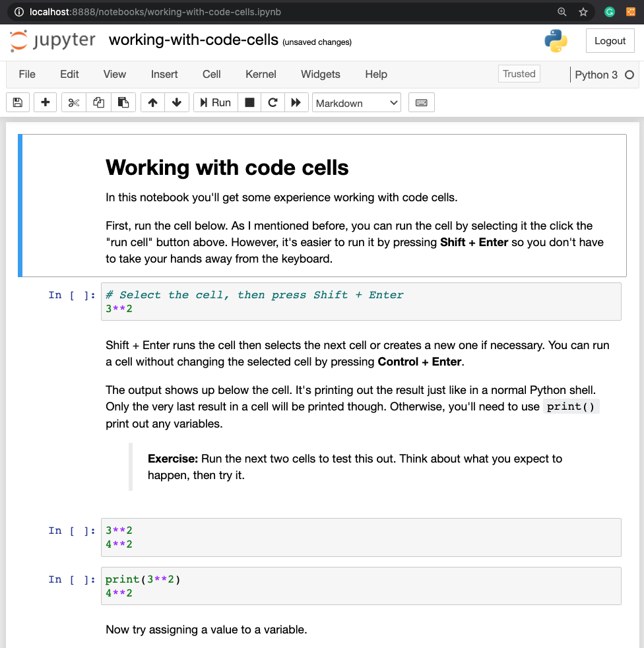644x648 pixels.
Task: Insert a new cell below
Action: click(45, 102)
